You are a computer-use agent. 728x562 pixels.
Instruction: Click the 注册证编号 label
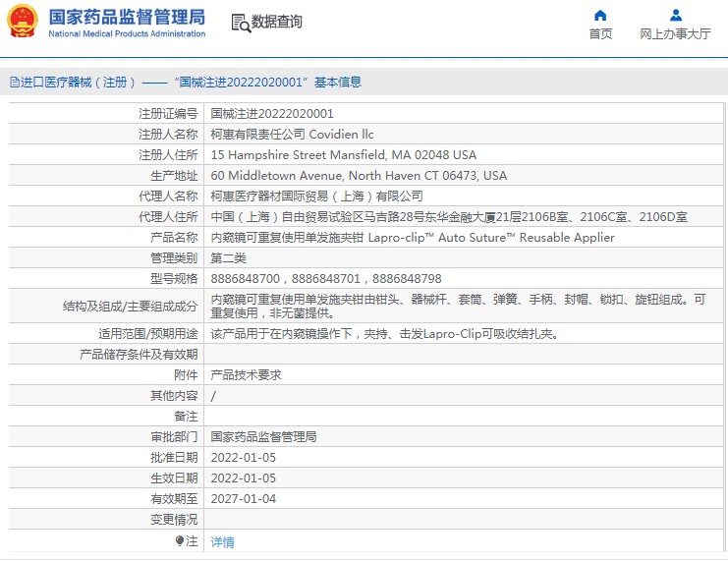168,114
